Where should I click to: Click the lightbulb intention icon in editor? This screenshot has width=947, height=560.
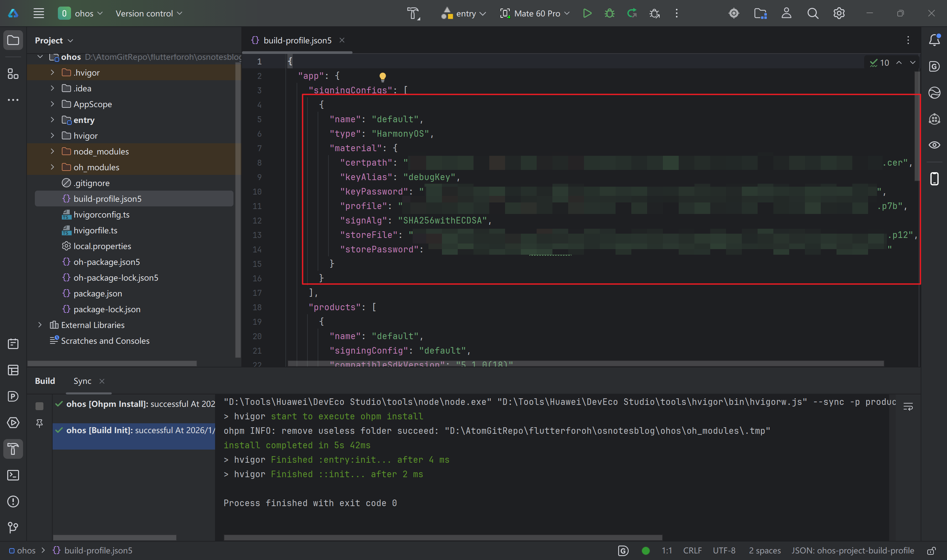382,77
